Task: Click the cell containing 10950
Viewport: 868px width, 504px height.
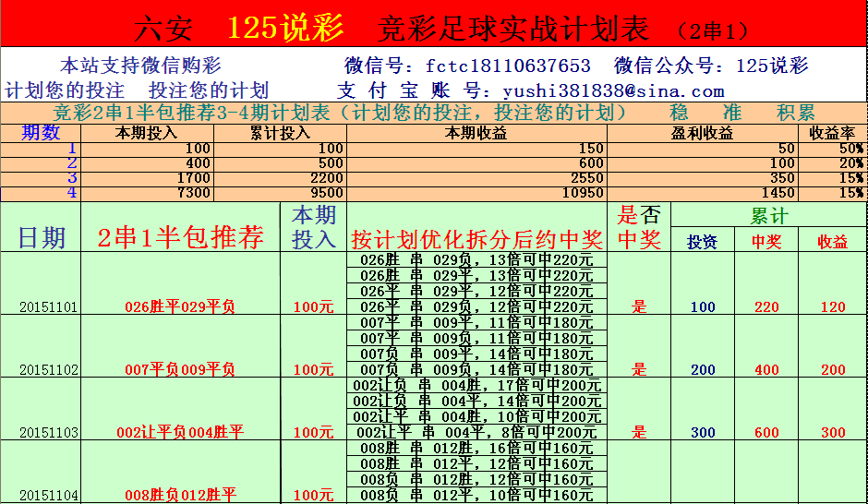Action: [476, 194]
